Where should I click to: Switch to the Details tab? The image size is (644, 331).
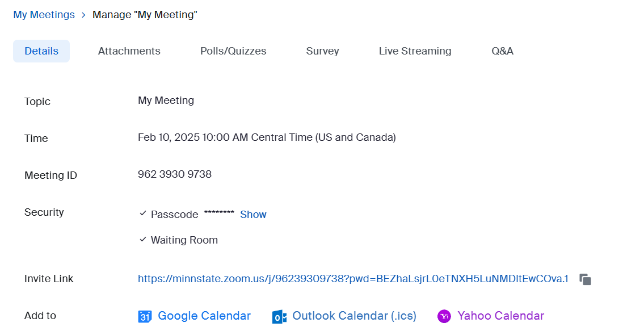tap(41, 51)
